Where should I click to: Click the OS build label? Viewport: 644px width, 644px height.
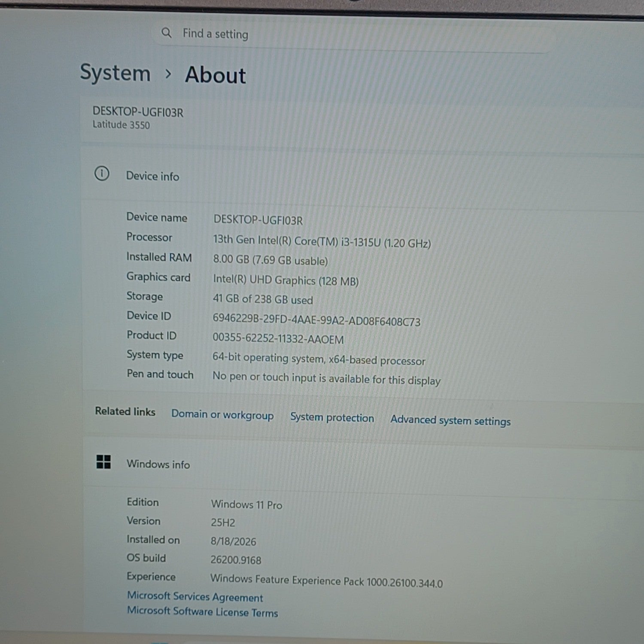point(146,558)
